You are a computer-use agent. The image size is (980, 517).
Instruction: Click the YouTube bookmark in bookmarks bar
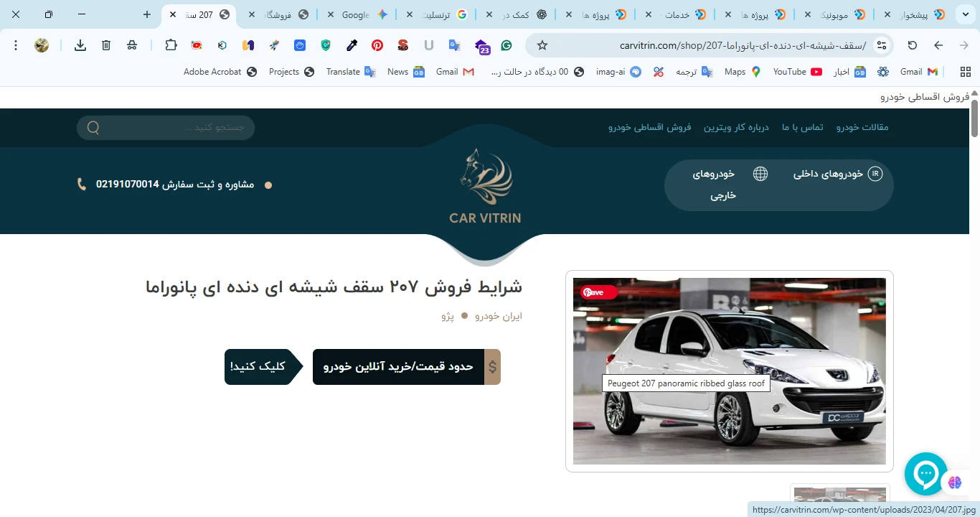coord(798,72)
